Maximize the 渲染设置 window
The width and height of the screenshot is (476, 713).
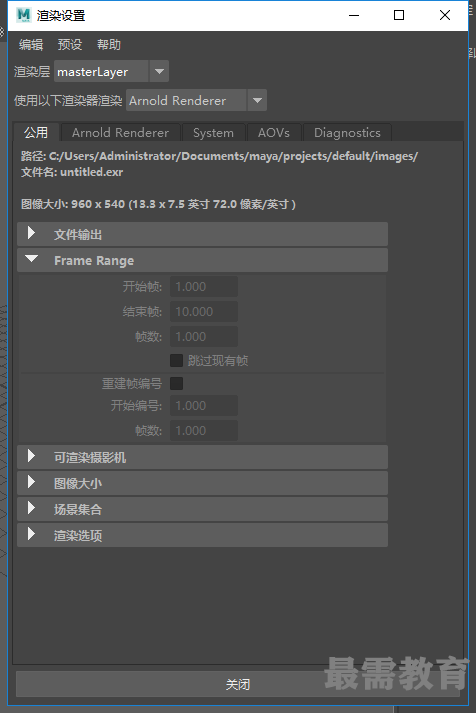(x=399, y=15)
